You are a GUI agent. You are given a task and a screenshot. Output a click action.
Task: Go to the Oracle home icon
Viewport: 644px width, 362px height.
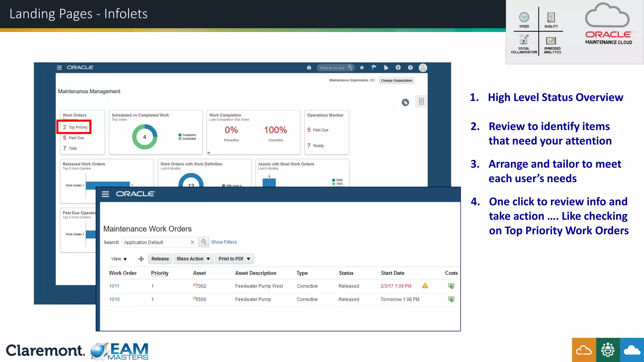click(x=309, y=68)
